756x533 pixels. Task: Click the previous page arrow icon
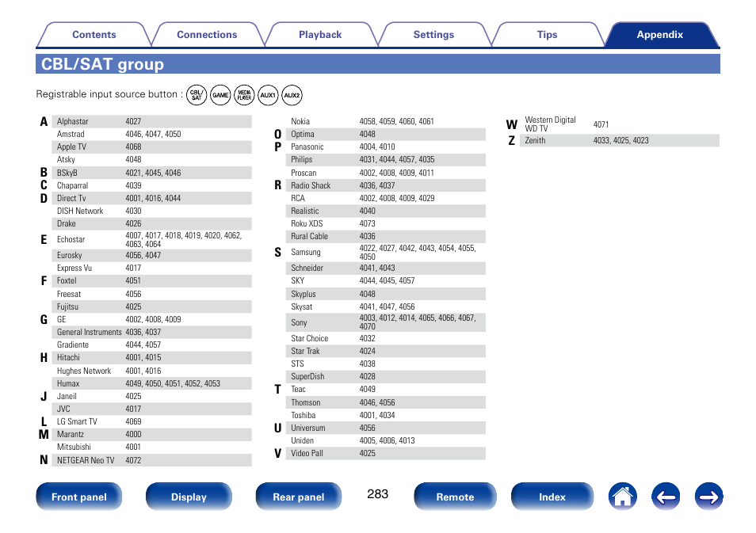[x=666, y=497]
